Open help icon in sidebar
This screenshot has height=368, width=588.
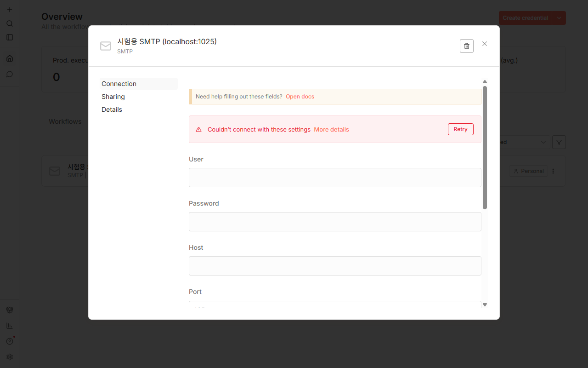(x=10, y=341)
